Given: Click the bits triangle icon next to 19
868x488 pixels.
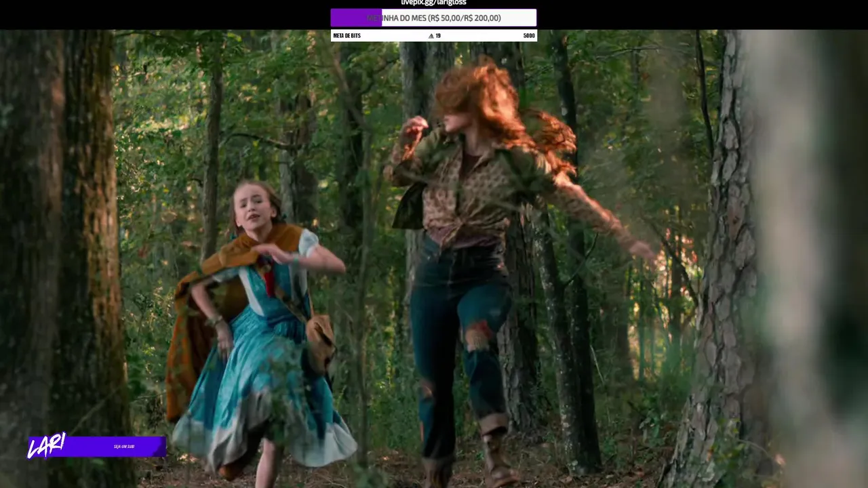Looking at the screenshot, I should click(431, 36).
